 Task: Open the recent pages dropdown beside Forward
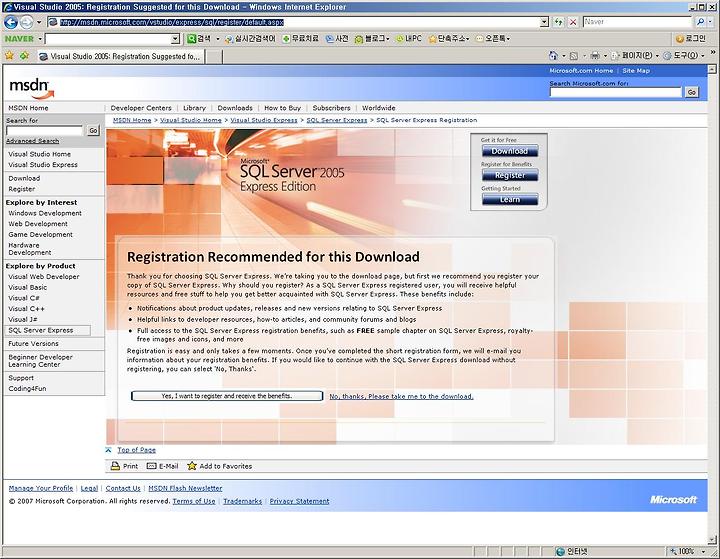(39, 22)
